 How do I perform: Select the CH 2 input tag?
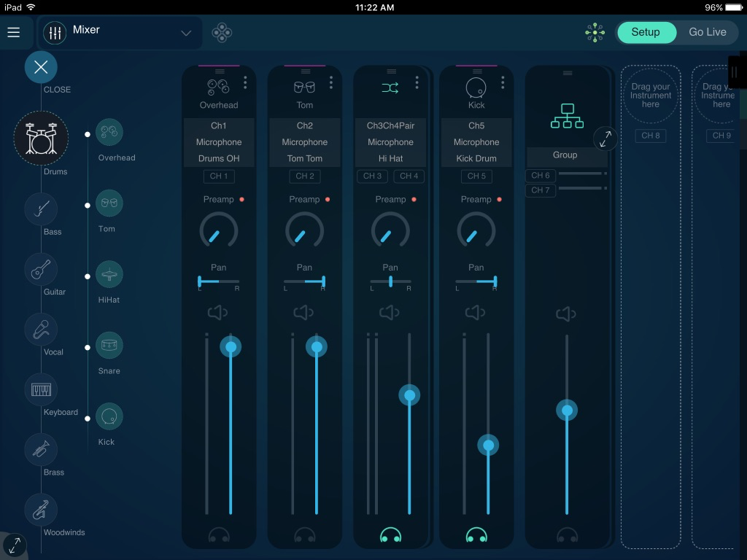(305, 176)
